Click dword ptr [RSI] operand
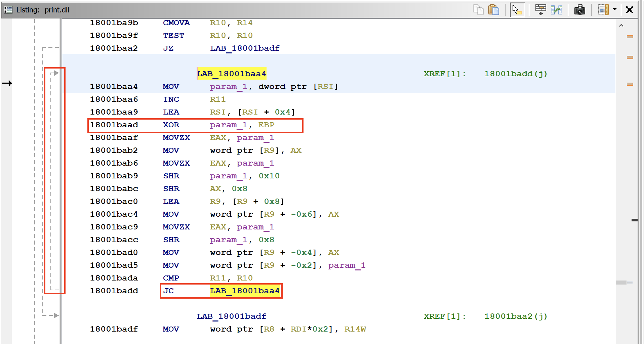Image resolution: width=644 pixels, height=344 pixels. tap(298, 86)
